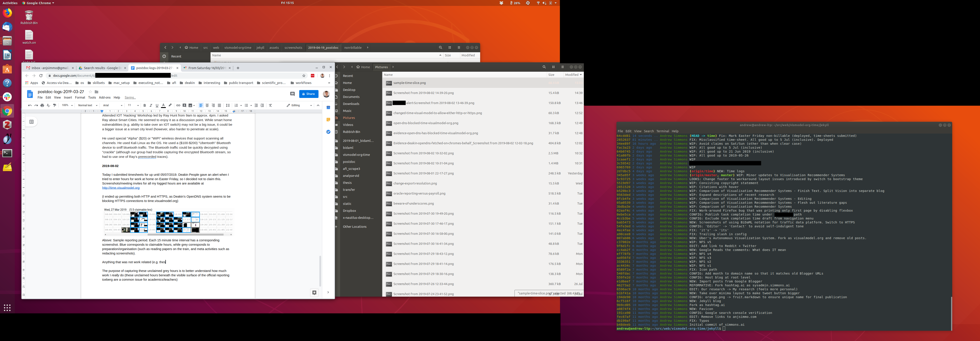
Task: Click the text color swatch icon
Action: tap(163, 105)
